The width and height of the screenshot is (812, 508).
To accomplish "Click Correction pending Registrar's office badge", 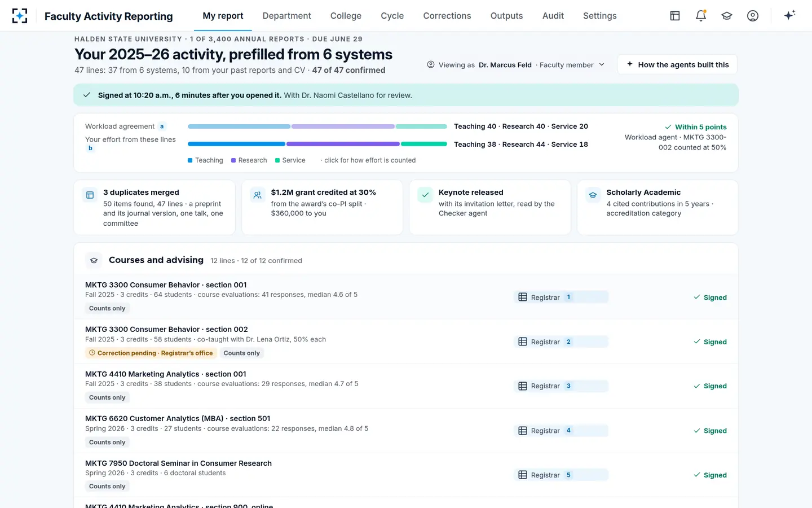I will click(x=151, y=353).
